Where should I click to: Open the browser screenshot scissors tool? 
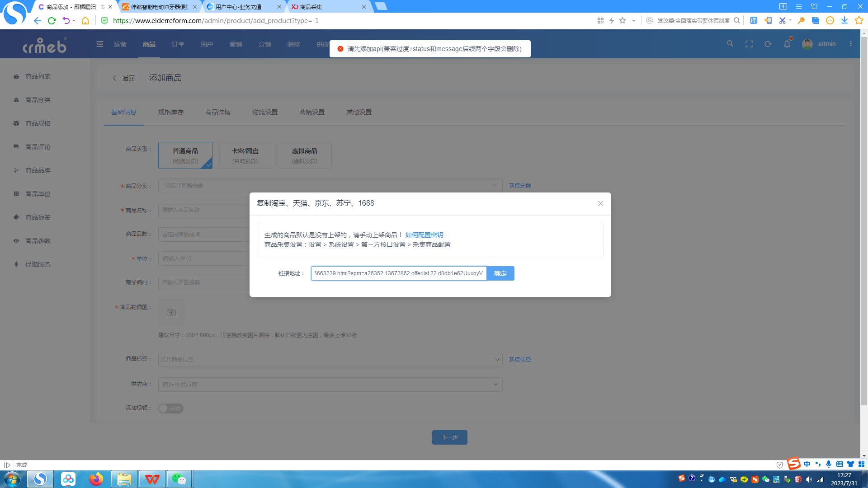point(782,20)
